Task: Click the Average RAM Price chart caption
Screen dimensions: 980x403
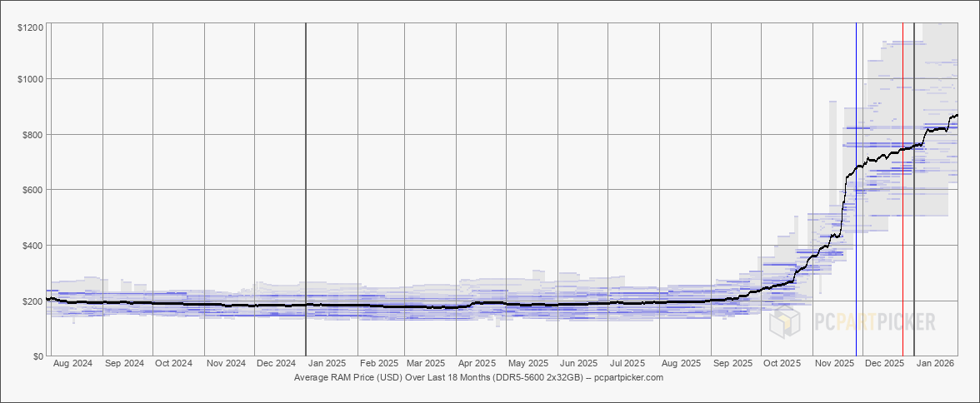Action: click(478, 378)
